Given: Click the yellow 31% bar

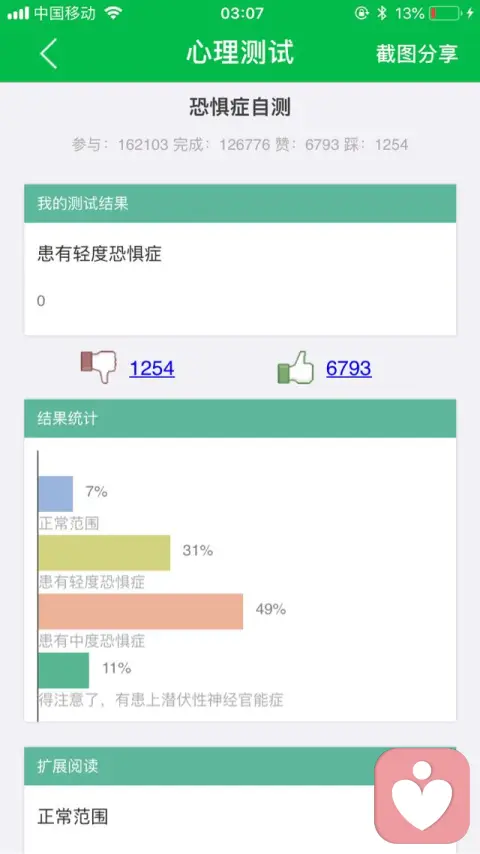Looking at the screenshot, I should pyautogui.click(x=104, y=553).
